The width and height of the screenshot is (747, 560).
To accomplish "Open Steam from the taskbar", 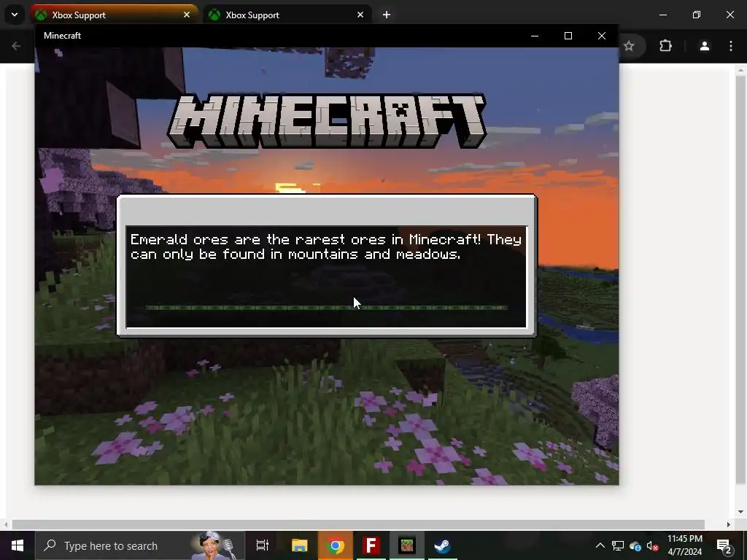I will [x=442, y=545].
